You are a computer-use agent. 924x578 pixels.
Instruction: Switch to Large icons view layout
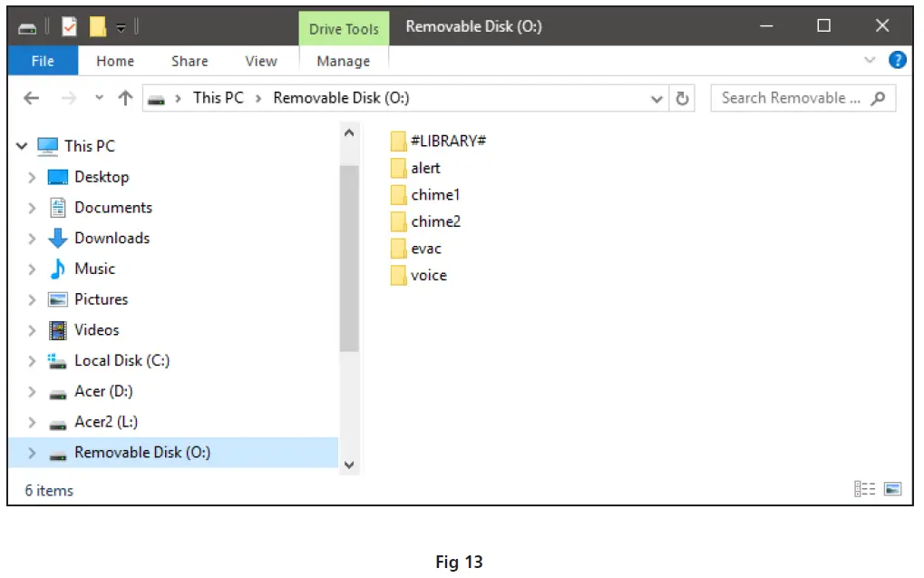(x=892, y=489)
